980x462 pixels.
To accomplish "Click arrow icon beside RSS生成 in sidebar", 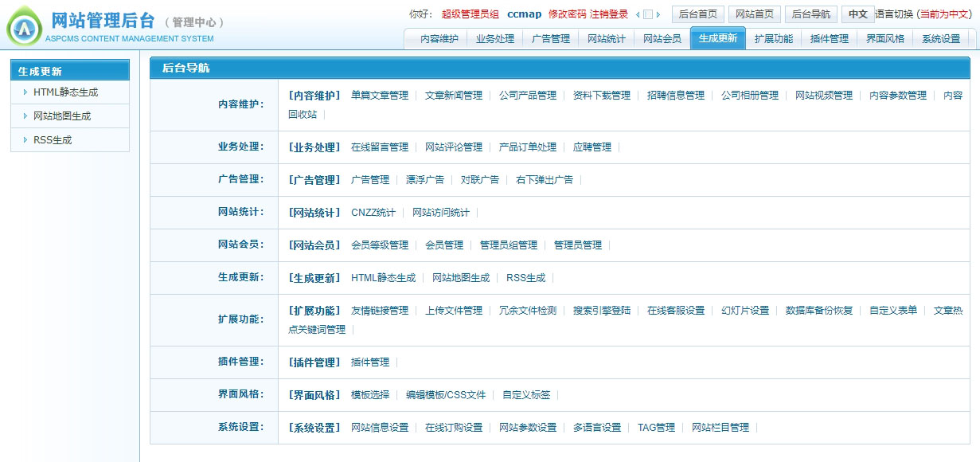I will point(25,140).
